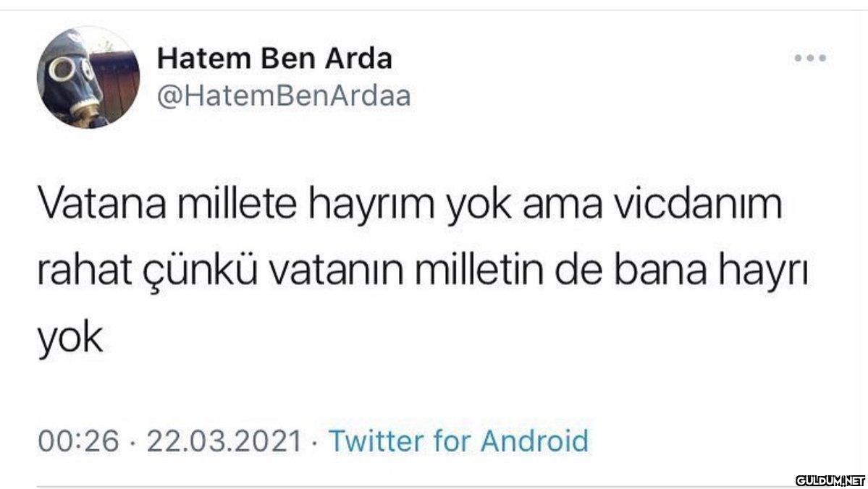Click the @HatemBenArdaa handle
The height and width of the screenshot is (489, 868).
click(x=283, y=95)
